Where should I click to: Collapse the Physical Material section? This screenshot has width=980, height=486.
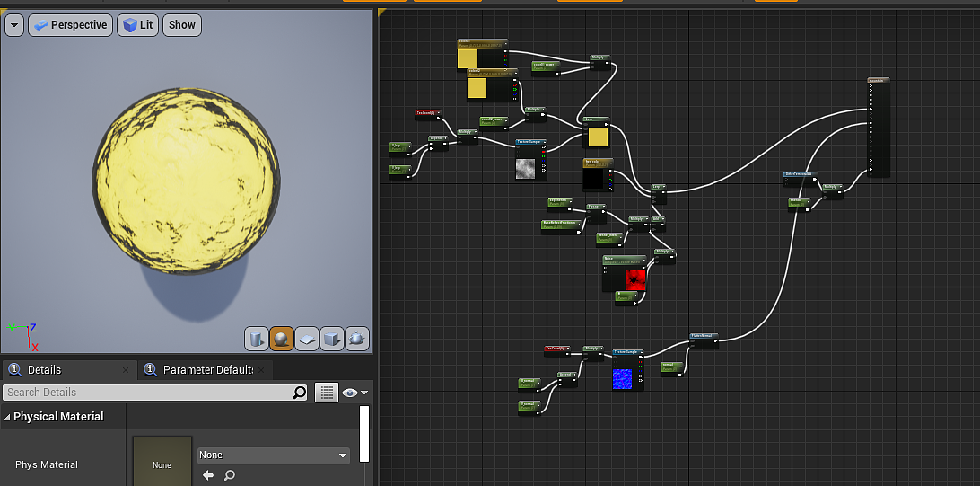pos(6,417)
